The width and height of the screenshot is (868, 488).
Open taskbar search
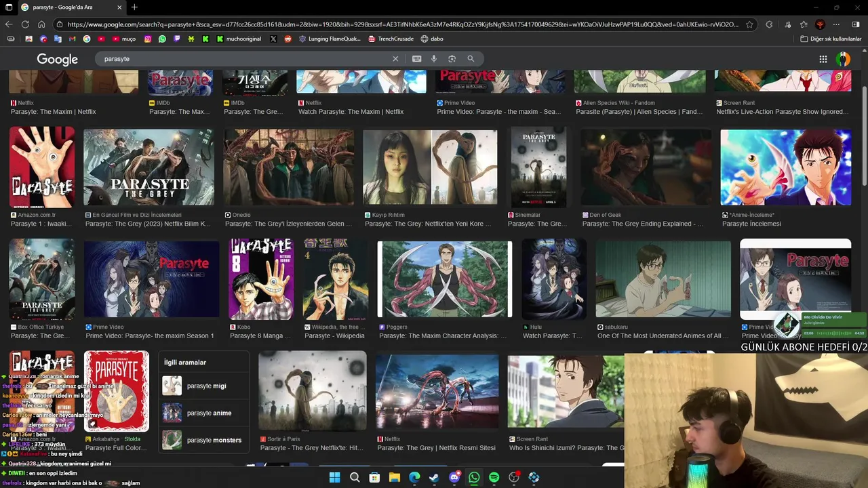(x=355, y=477)
